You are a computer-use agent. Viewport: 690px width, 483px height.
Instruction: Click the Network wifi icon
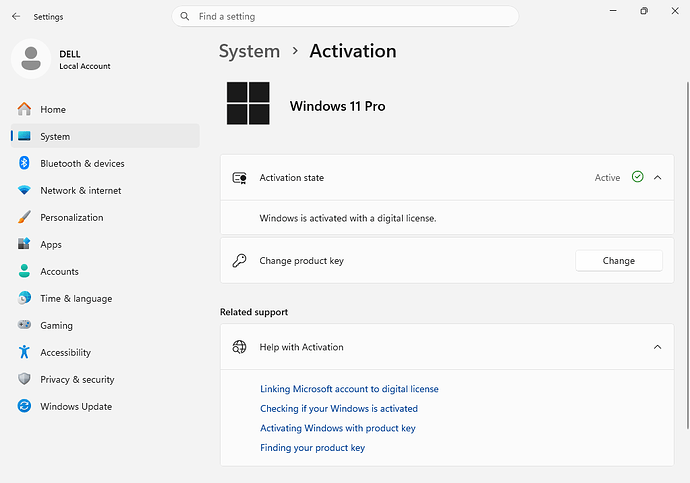coord(24,190)
